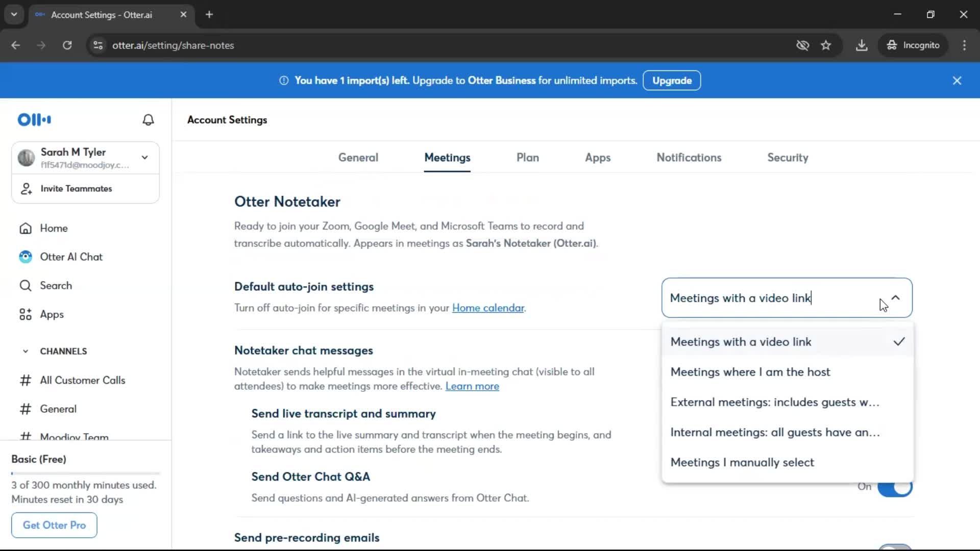Switch to the Meetings tab
980x551 pixels.
click(x=447, y=158)
